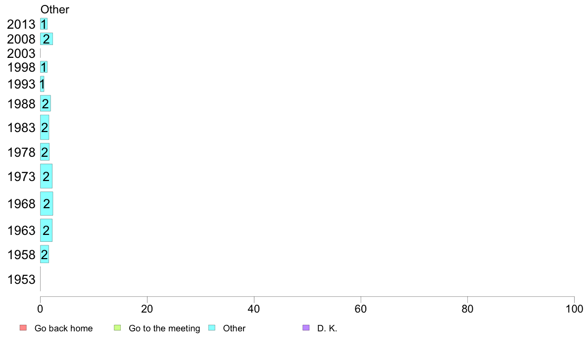Select the 1973 bar
Image resolution: width=588 pixels, height=364 pixels.
click(x=46, y=177)
